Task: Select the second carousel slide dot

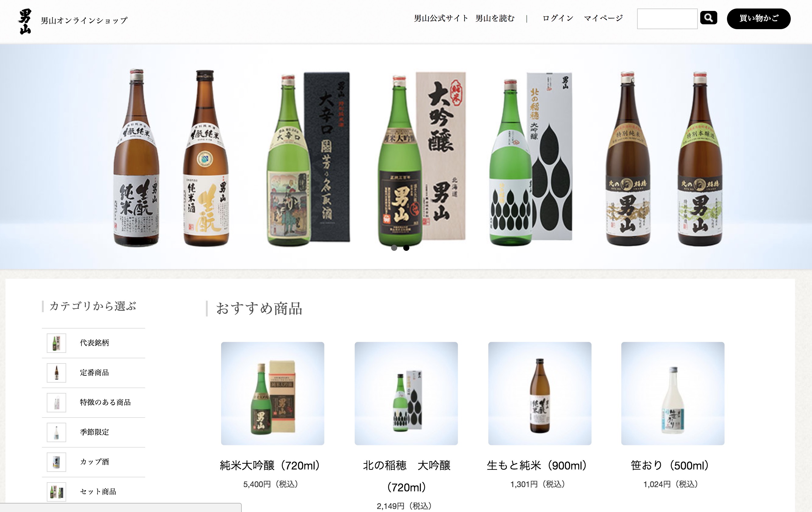Action: pyautogui.click(x=406, y=248)
